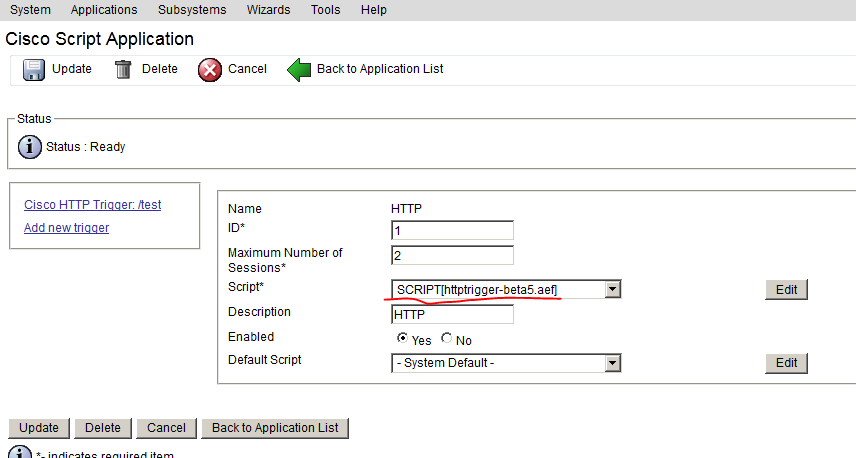Click the Add new trigger link
This screenshot has width=856, height=458.
coord(67,228)
